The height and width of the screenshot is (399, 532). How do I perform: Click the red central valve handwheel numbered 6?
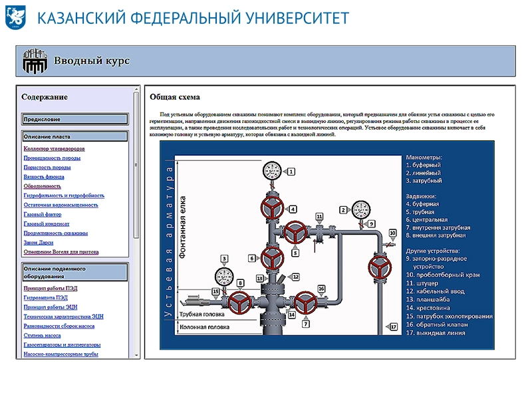272,258
